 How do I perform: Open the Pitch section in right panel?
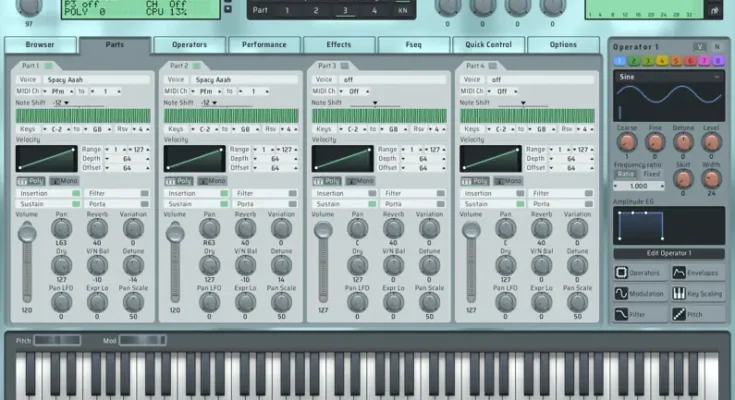click(698, 314)
